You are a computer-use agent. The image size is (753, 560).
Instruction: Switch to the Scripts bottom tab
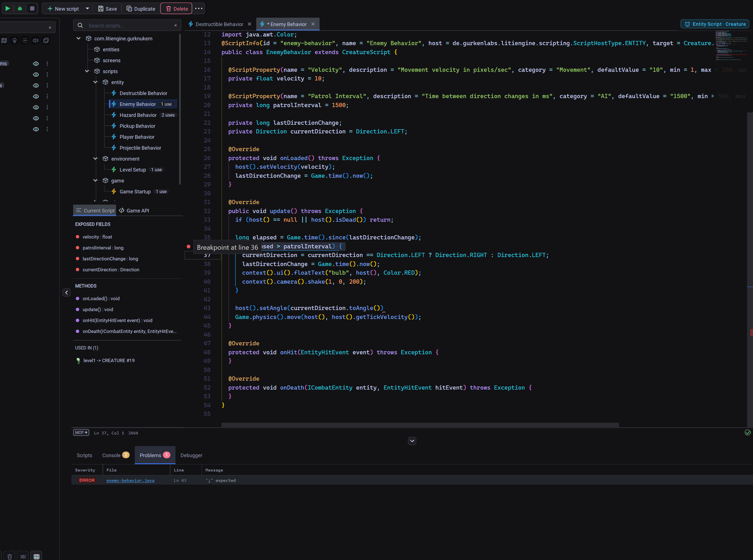(84, 455)
